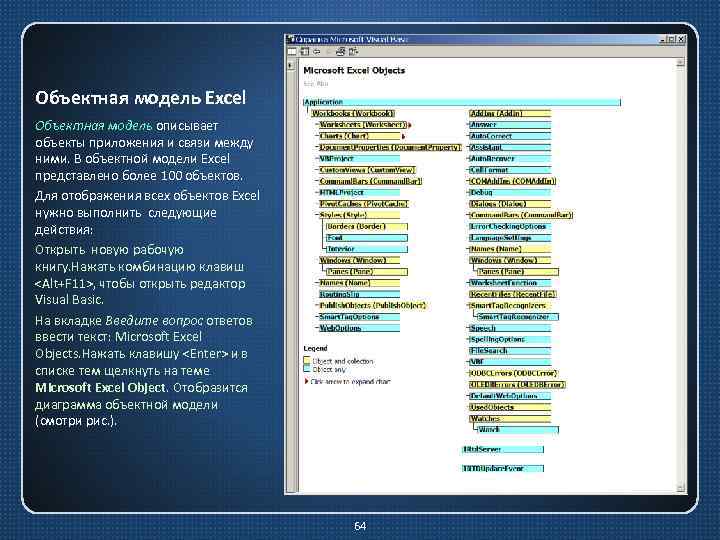Open Charts (Chart) object topic
Screen dimensions: 720x540
[x=360, y=136]
